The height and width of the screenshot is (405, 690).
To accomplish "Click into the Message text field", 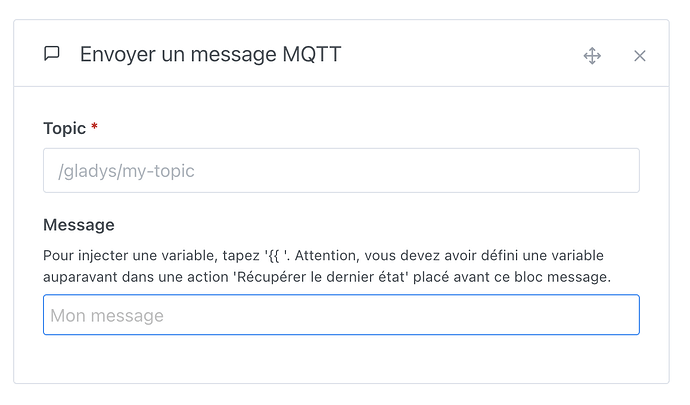I will click(341, 315).
